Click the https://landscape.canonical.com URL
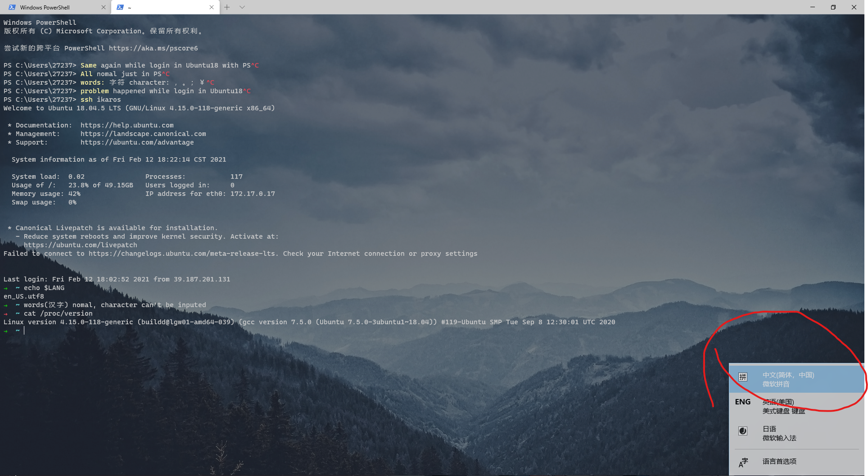This screenshot has height=476, width=868. [x=143, y=134]
